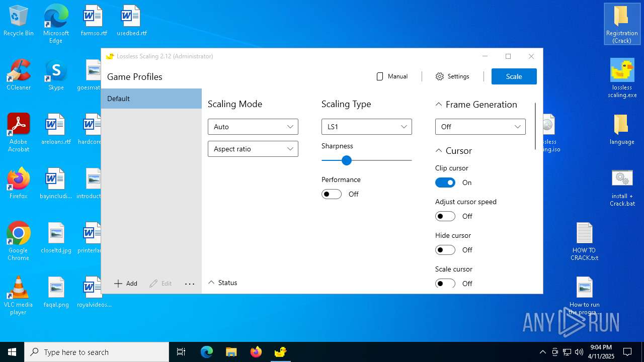Toggle the Performance switch
This screenshot has width=644, height=362.
[x=332, y=194]
